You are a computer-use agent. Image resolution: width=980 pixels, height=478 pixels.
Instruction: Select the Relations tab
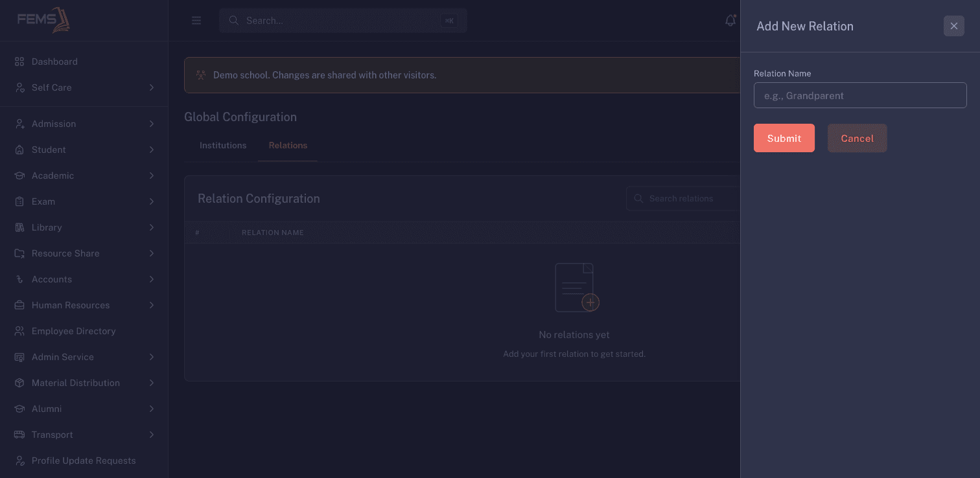click(288, 145)
